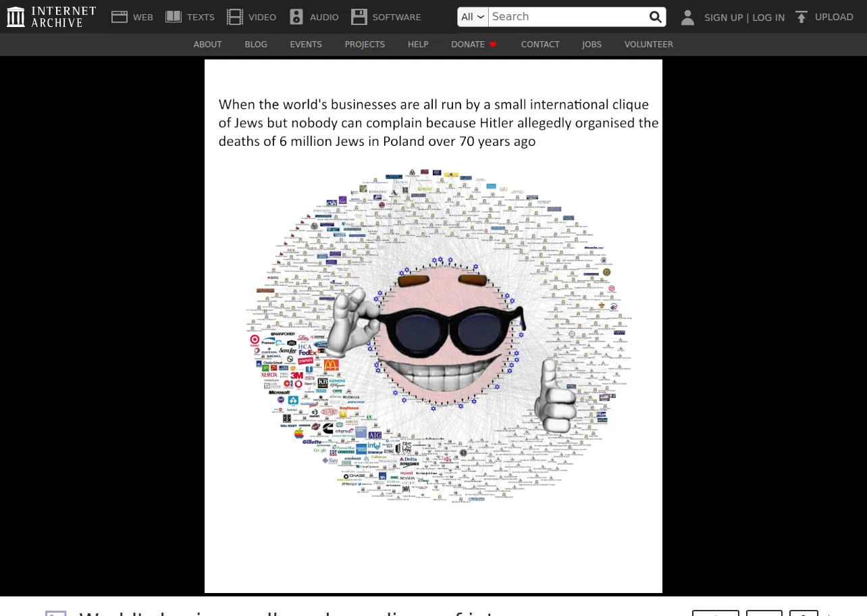Focus the Search text field

click(567, 17)
